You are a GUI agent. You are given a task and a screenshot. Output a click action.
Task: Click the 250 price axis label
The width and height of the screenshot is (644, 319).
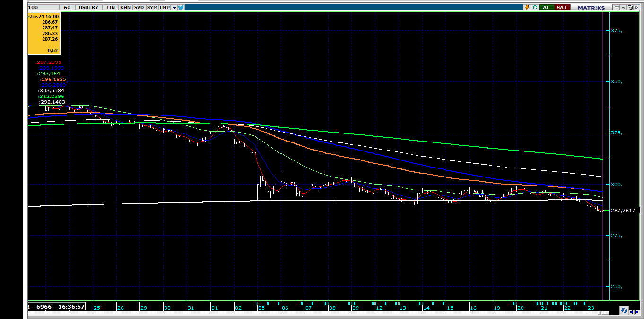[616, 286]
